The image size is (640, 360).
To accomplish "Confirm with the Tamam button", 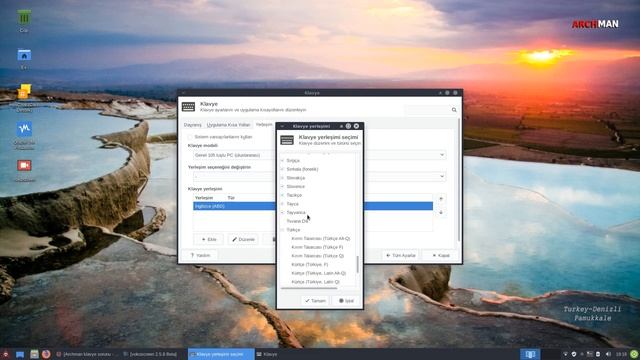I will [315, 301].
